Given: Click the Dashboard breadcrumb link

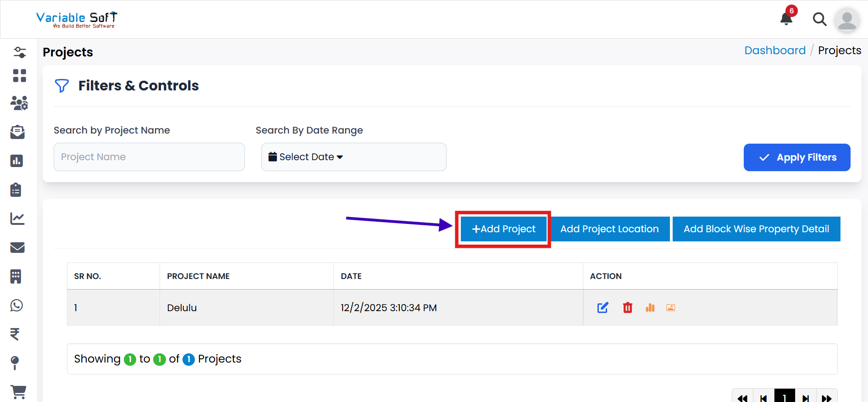Looking at the screenshot, I should [774, 50].
